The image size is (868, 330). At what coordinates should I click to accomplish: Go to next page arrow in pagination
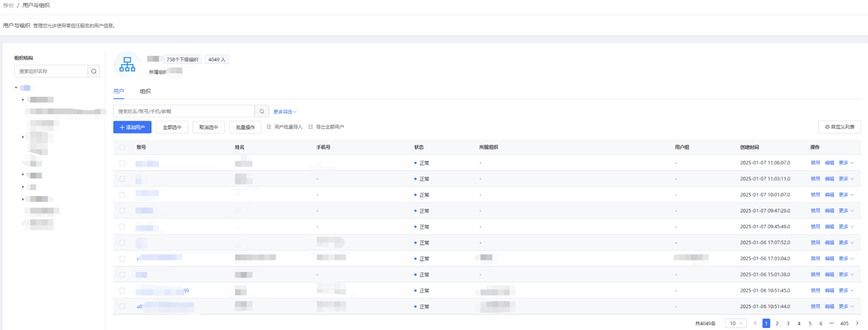tap(857, 324)
